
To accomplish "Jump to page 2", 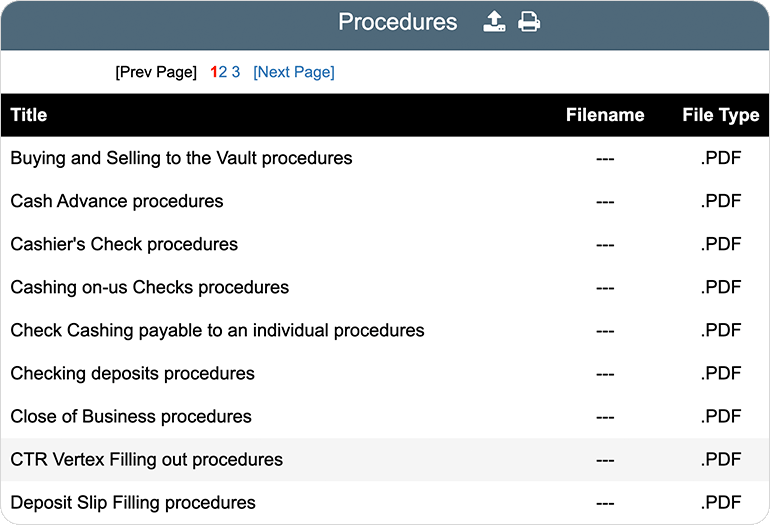I will (x=223, y=72).
